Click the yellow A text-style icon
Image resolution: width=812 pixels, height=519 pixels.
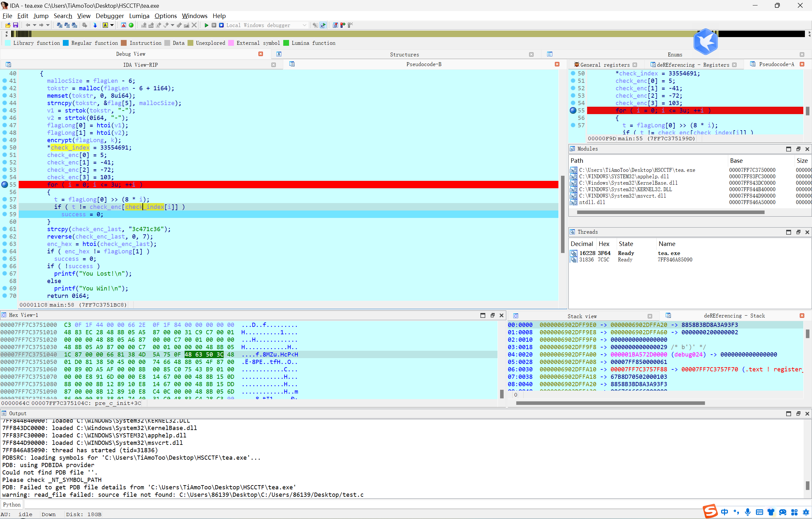coord(105,25)
